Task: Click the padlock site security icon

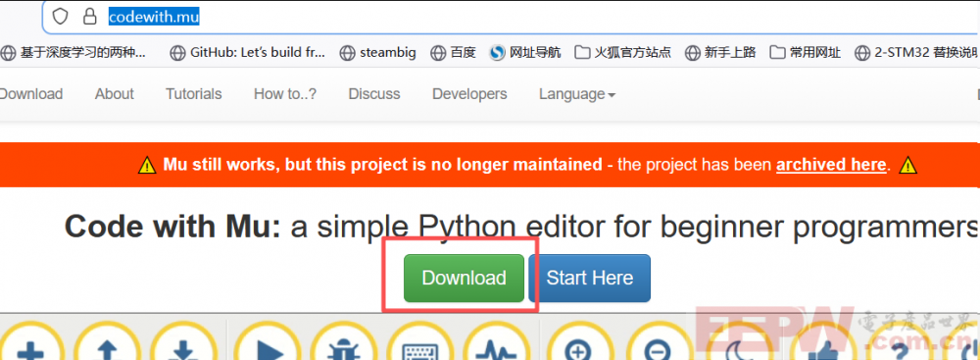Action: tap(90, 17)
